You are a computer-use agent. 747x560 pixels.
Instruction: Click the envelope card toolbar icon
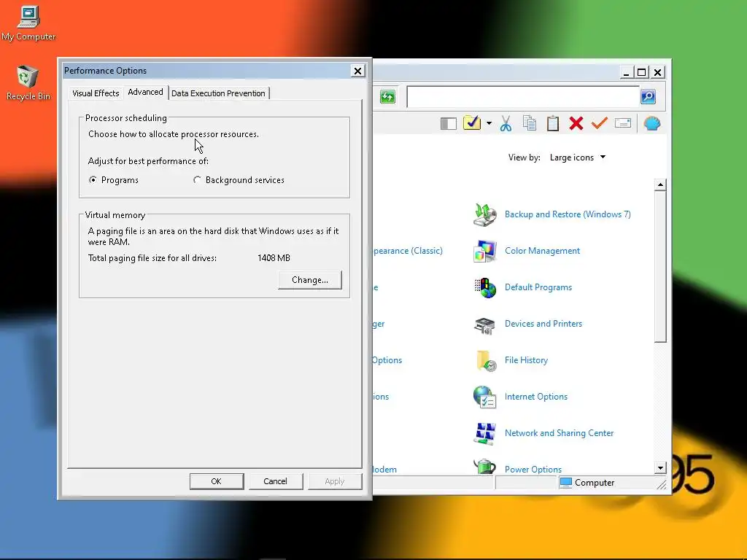pos(623,123)
